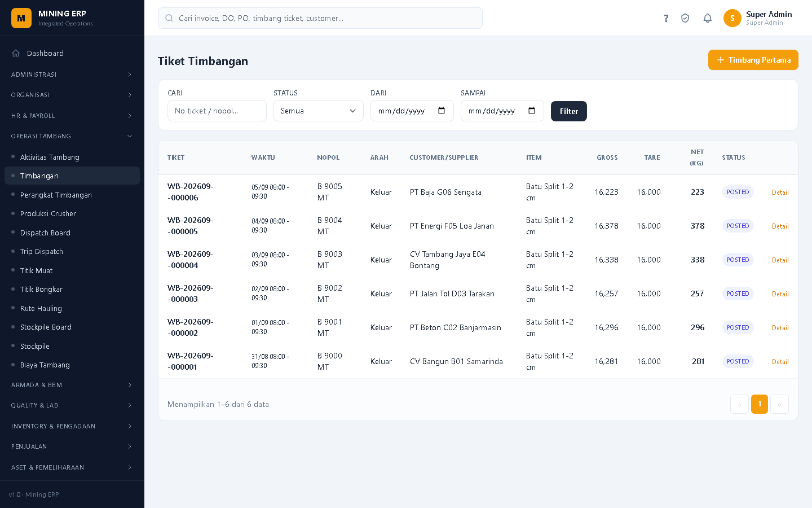Image resolution: width=812 pixels, height=508 pixels.
Task: Open Stockpile Board menu item
Action: (x=72, y=327)
